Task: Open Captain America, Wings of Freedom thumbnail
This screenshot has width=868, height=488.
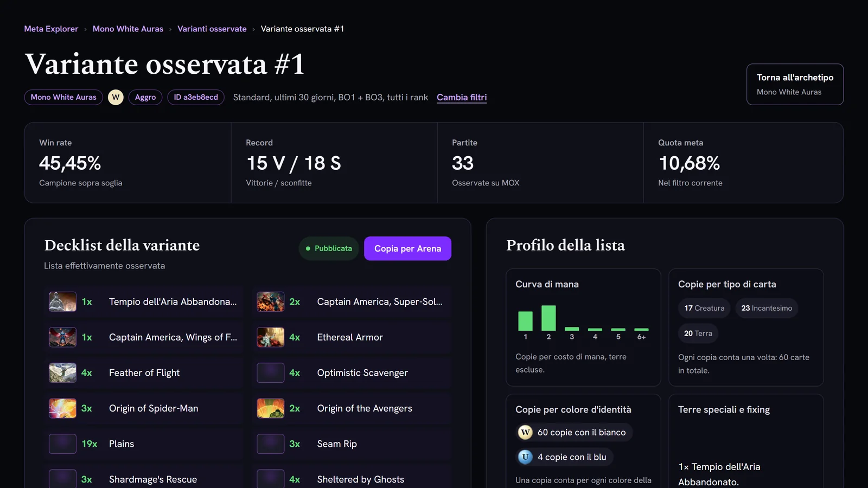Action: [x=62, y=337]
